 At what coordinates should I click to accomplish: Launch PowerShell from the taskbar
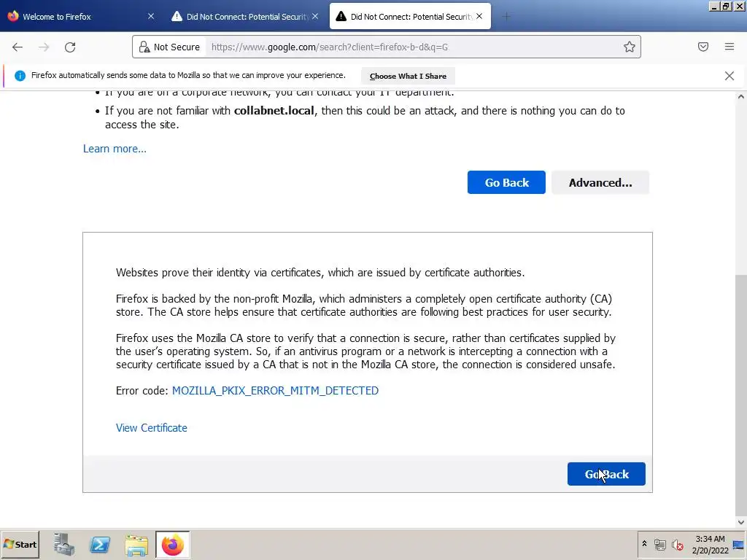[100, 544]
